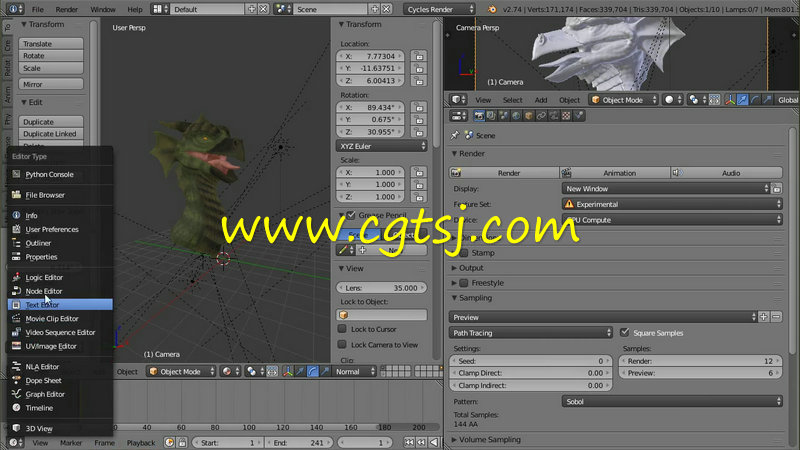The image size is (800, 450).
Task: Click the Outliner icon in Editor Type menu
Action: pyautogui.click(x=16, y=243)
